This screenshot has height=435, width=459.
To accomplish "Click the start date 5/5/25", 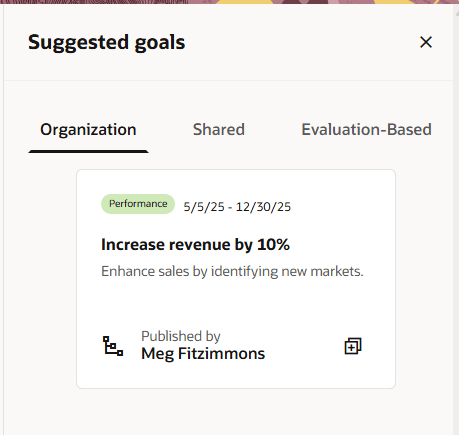I will [204, 207].
